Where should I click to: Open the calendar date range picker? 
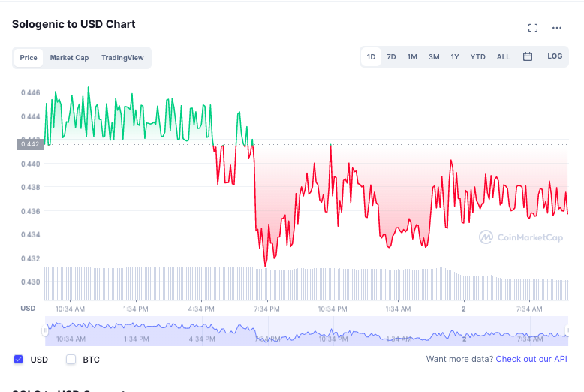point(528,56)
